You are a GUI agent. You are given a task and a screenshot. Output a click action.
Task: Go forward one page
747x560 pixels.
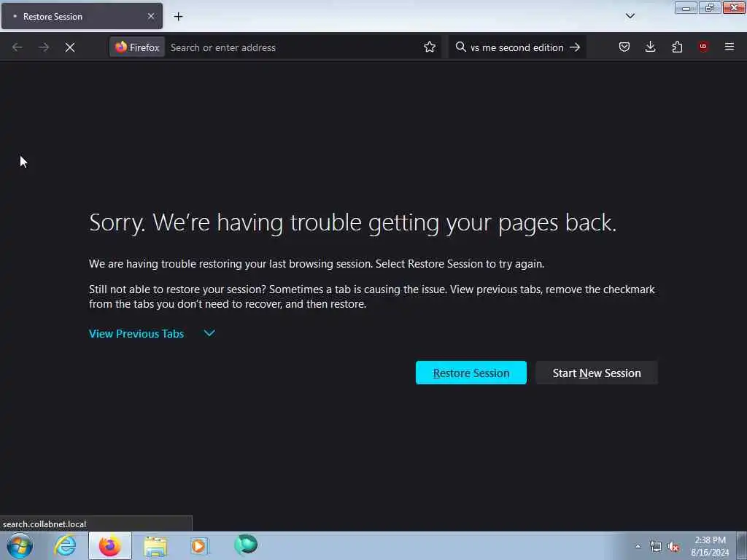tap(43, 47)
